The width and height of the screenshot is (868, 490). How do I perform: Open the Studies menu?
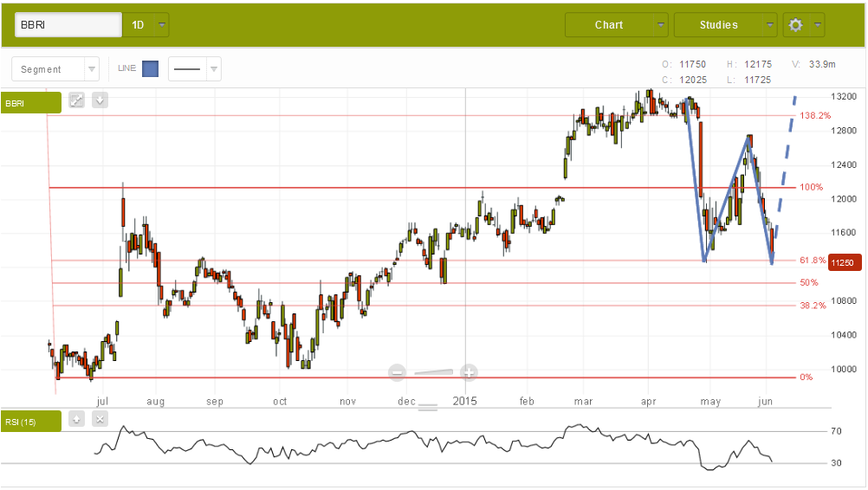725,25
